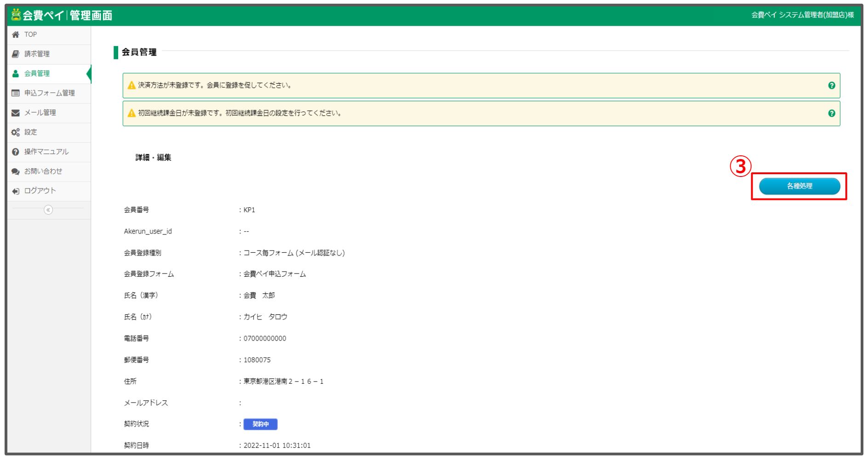Collapse the sidebar with the chevron button
Image resolution: width=868 pixels, height=461 pixels.
point(48,210)
